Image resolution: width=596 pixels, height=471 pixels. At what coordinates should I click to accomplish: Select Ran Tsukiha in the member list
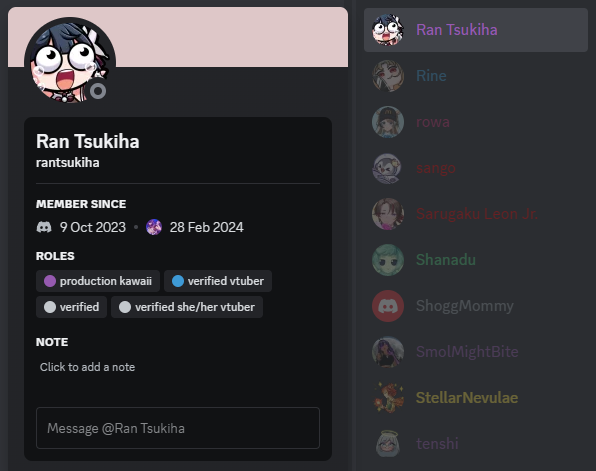coord(476,30)
